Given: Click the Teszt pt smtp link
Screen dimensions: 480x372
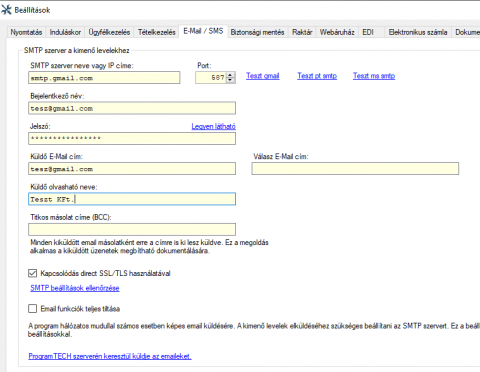Looking at the screenshot, I should [317, 76].
